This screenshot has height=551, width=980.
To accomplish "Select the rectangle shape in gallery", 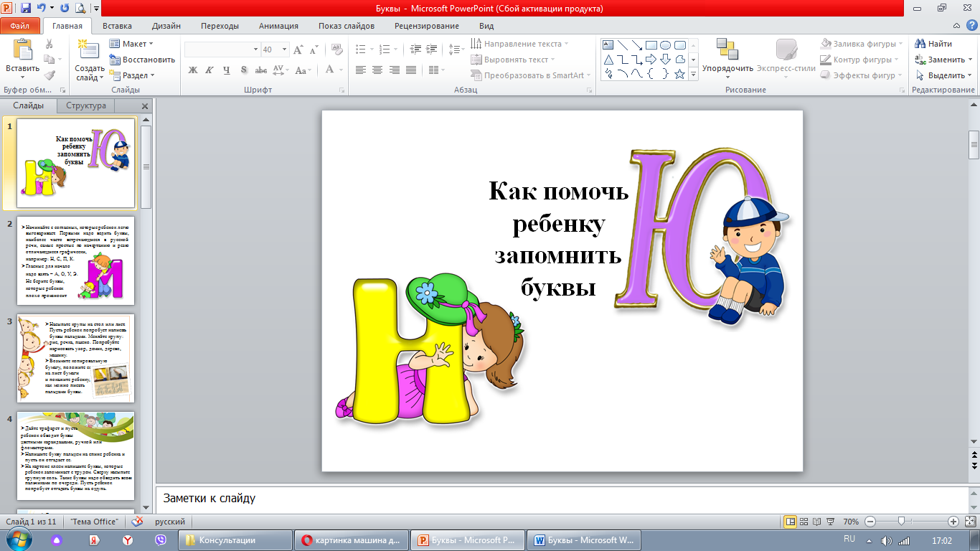I will 651,44.
